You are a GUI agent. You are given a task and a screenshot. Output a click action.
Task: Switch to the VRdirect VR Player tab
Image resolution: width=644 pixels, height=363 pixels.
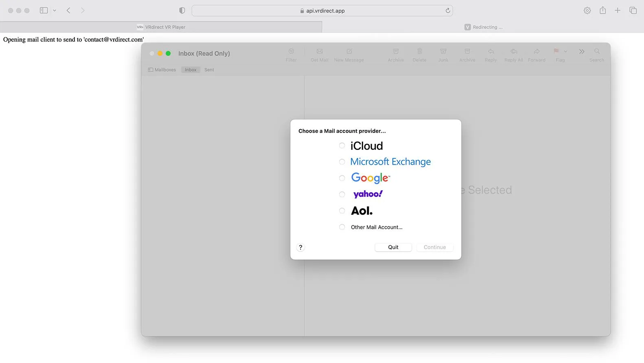[161, 27]
